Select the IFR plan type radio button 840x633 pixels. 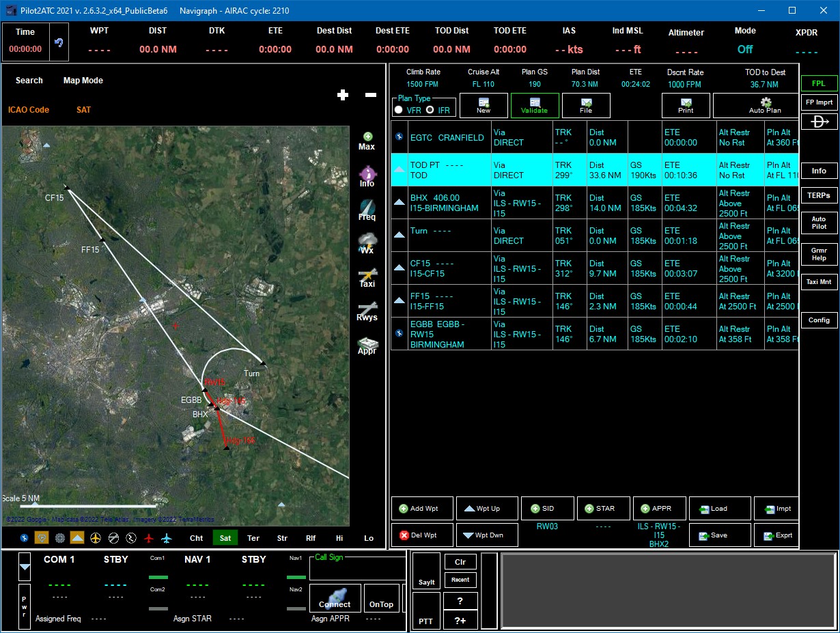click(430, 110)
